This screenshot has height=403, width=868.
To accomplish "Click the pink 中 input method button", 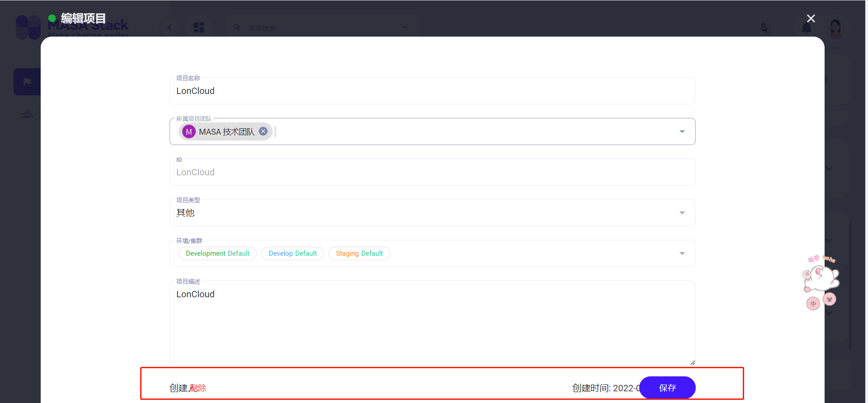I will coord(813,304).
